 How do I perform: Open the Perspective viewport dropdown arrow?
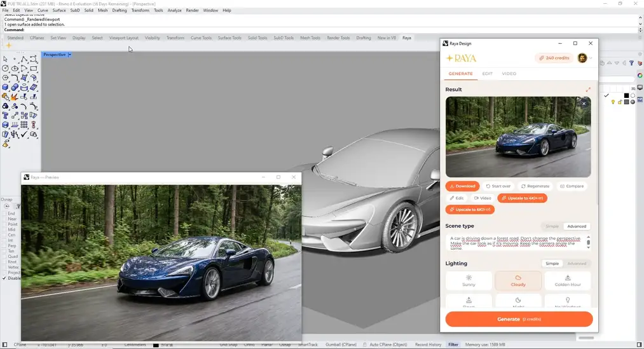(70, 55)
